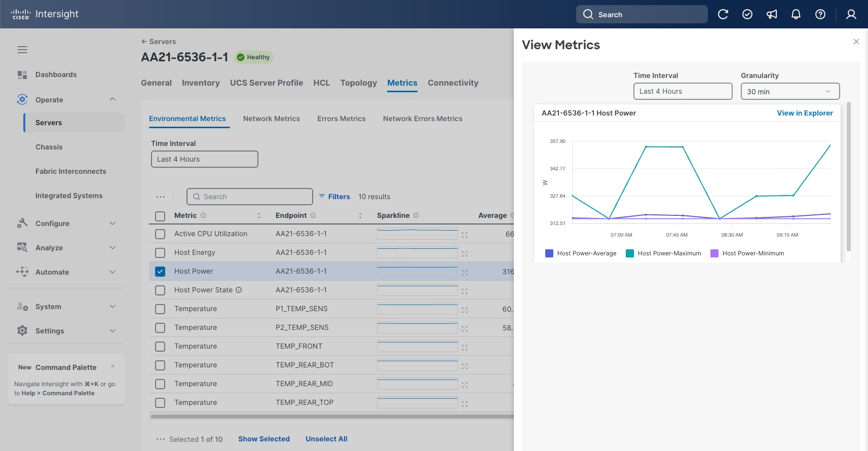Open the user profile icon

click(851, 14)
